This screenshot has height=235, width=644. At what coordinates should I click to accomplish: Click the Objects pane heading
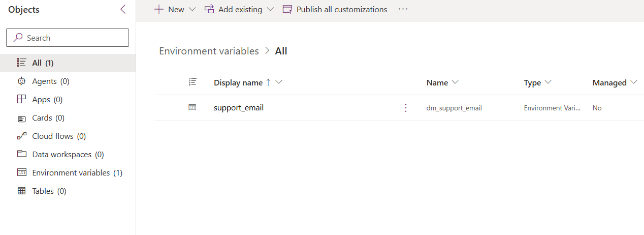[23, 10]
